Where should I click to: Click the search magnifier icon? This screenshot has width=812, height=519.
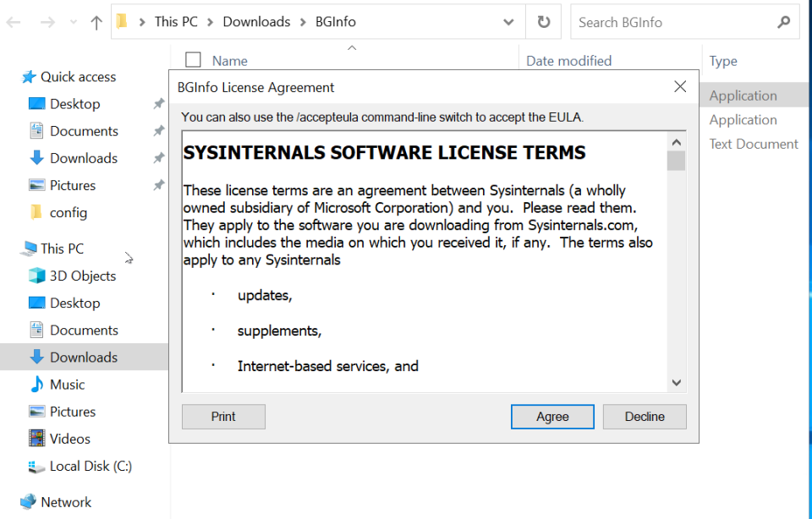[782, 21]
